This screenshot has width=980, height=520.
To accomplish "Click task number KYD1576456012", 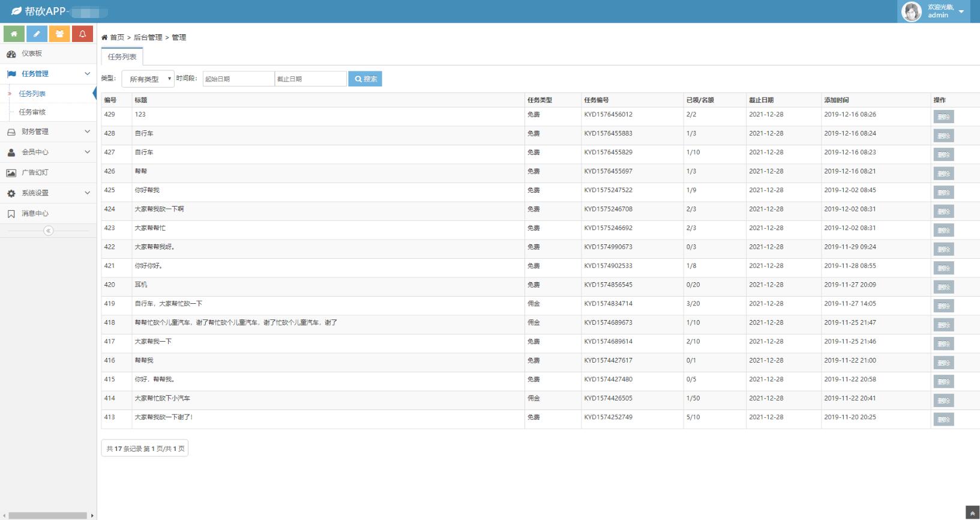I will [608, 114].
